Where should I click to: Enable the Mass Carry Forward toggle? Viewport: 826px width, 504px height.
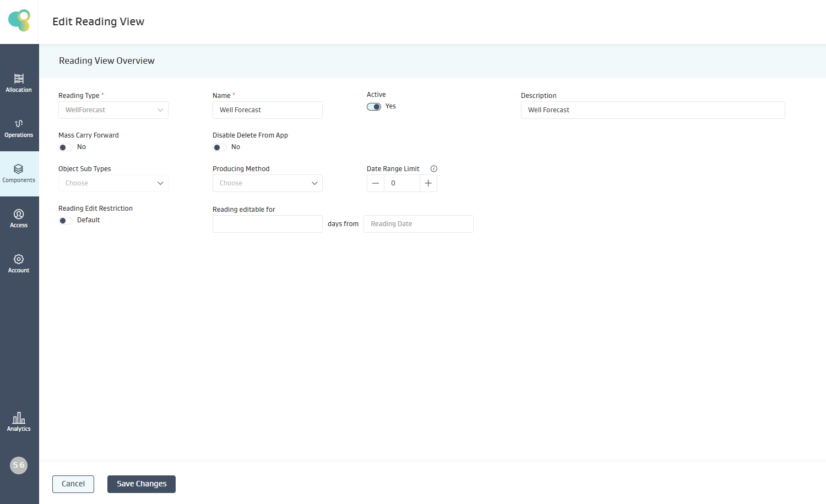(x=66, y=147)
